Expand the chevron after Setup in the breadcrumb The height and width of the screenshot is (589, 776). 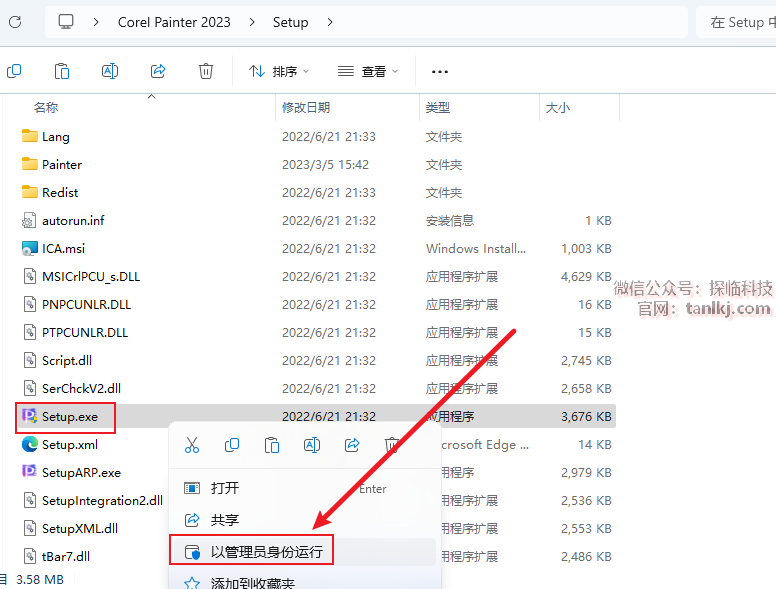[x=330, y=21]
